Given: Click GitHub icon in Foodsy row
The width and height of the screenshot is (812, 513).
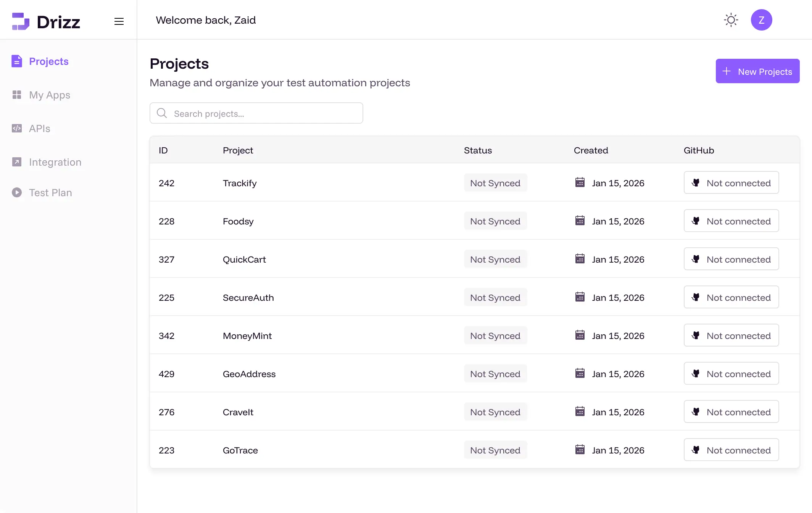Looking at the screenshot, I should 696,221.
